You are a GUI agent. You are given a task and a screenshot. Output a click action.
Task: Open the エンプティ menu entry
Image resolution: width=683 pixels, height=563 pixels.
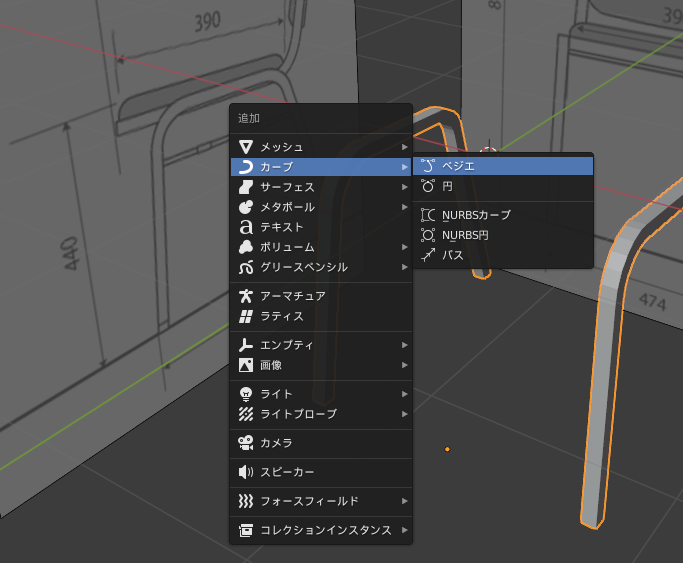click(321, 345)
